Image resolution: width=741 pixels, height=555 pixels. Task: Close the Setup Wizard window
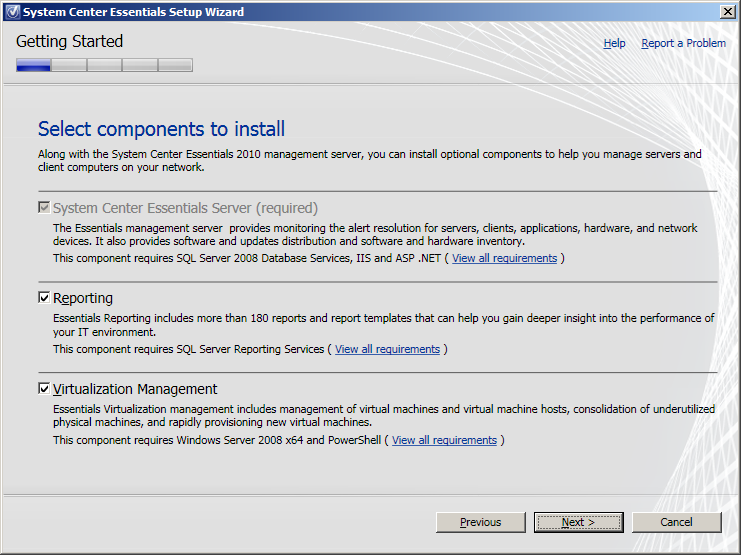[727, 12]
